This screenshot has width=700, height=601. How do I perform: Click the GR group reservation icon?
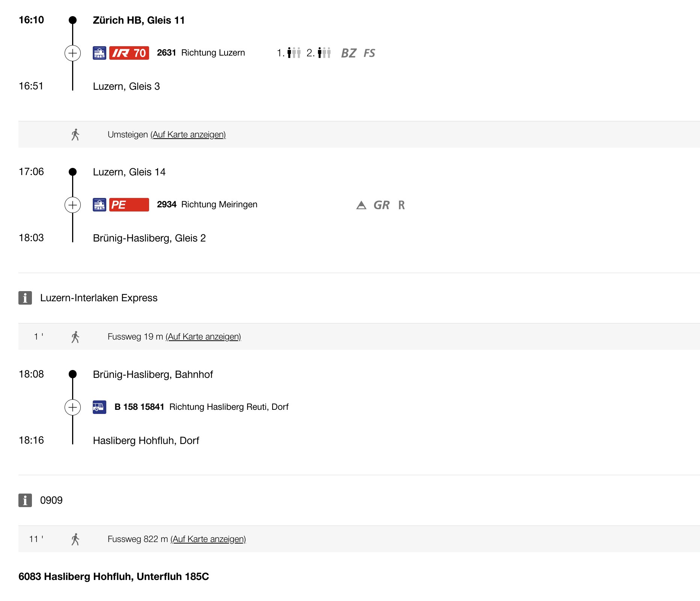pos(382,205)
